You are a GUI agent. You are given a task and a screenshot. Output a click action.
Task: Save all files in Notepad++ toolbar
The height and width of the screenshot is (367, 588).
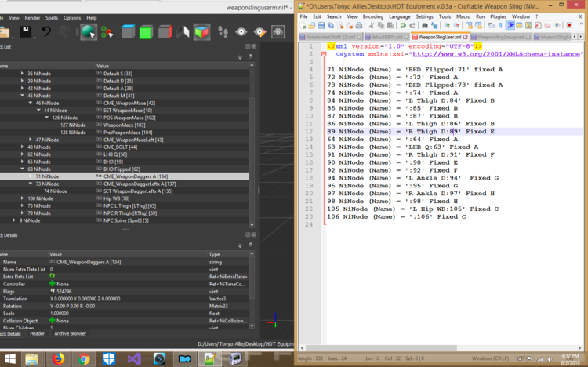pos(330,26)
